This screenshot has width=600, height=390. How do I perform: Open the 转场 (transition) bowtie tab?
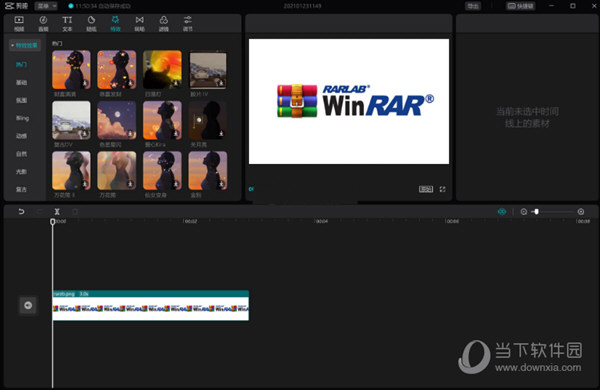coord(140,23)
